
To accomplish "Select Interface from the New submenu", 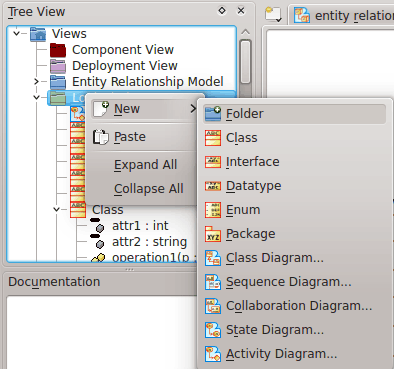I will [x=294, y=162].
